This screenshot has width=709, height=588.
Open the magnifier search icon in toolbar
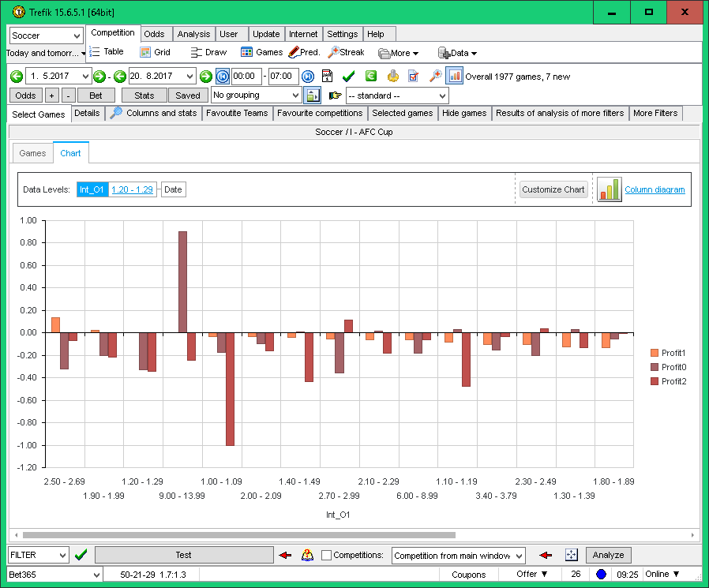435,77
